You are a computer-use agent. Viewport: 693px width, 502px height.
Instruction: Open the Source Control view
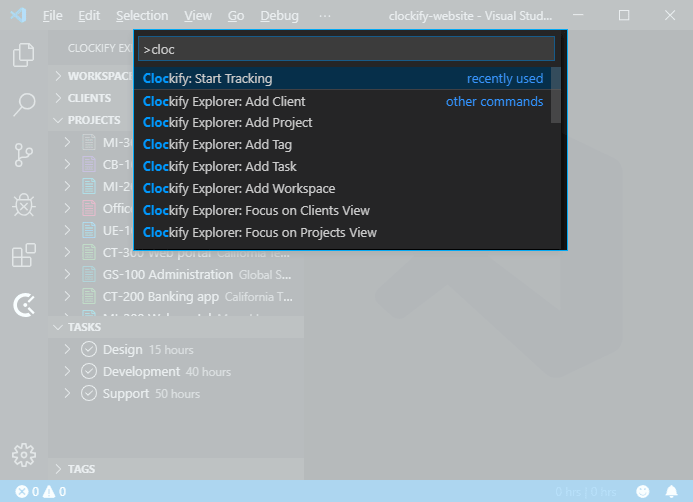pyautogui.click(x=24, y=155)
